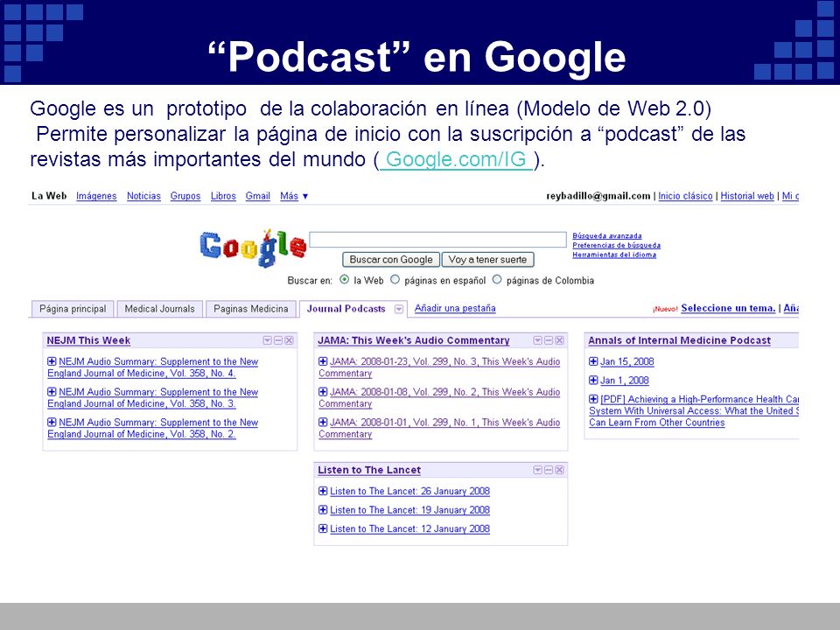Open JAMA 2008-01-08 Vol. 299 No. 2 link
The image size is (840, 630).
(439, 398)
